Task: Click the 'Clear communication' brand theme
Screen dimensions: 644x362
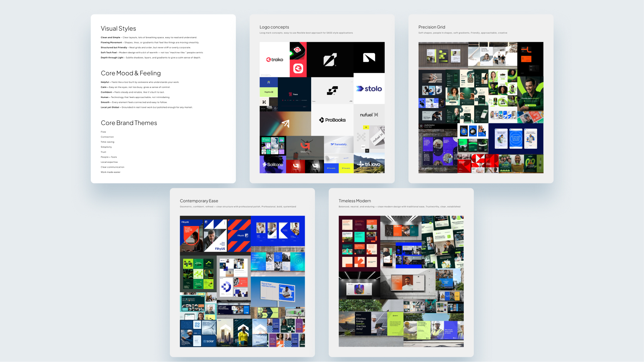Action: point(113,167)
